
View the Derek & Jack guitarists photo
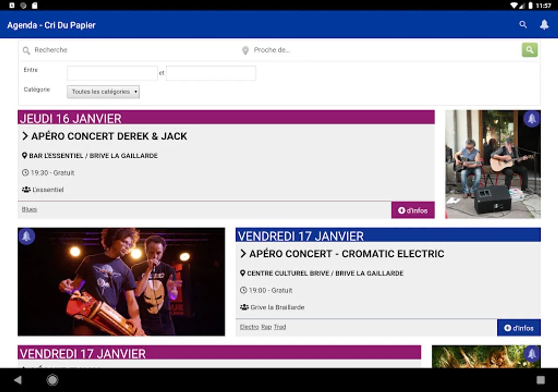click(x=493, y=164)
